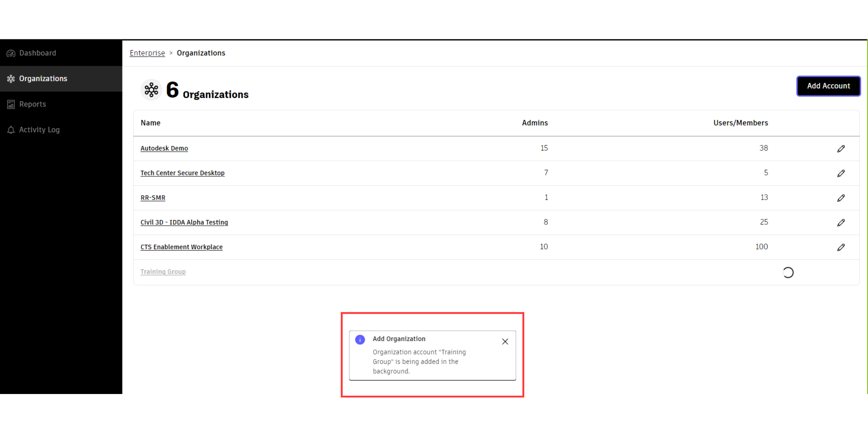
Task: Edit the RR-SMR organization row
Action: 841,198
